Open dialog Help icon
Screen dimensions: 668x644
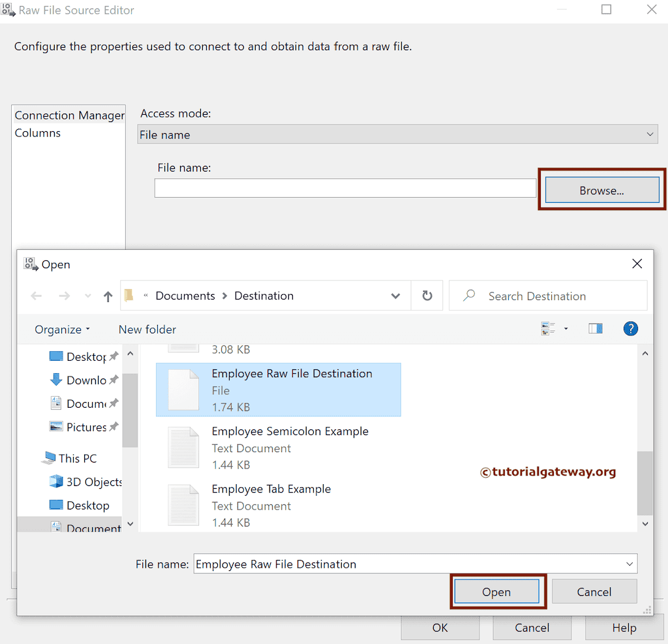click(631, 329)
